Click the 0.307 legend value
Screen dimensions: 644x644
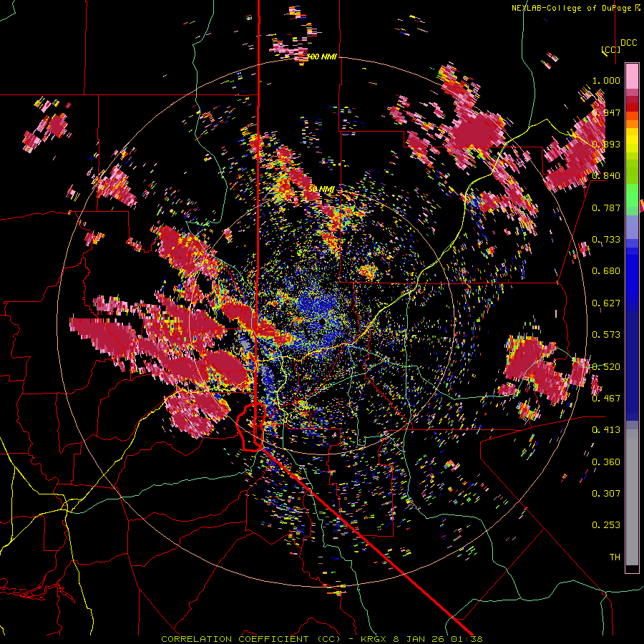pos(606,494)
